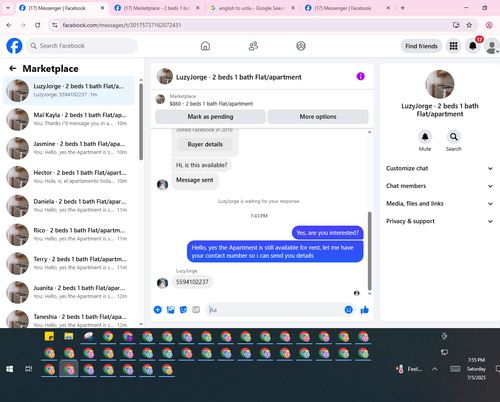Open Task View on the taskbar
The width and height of the screenshot is (500, 402).
point(29,369)
